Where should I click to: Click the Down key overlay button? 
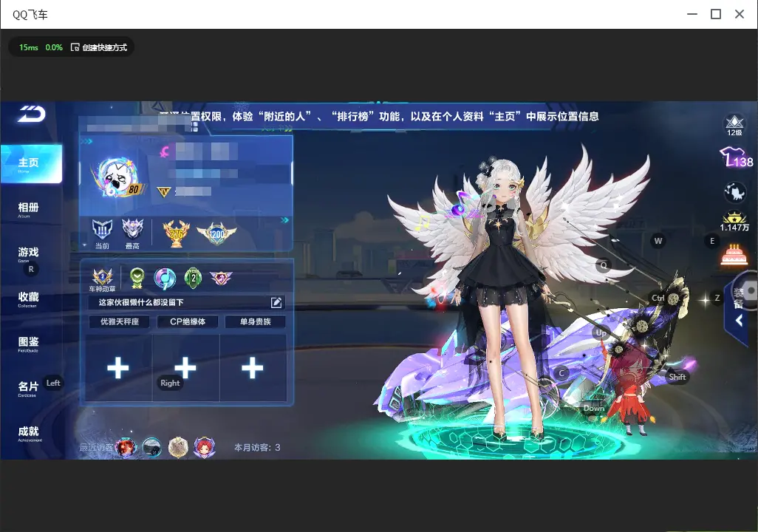click(594, 408)
